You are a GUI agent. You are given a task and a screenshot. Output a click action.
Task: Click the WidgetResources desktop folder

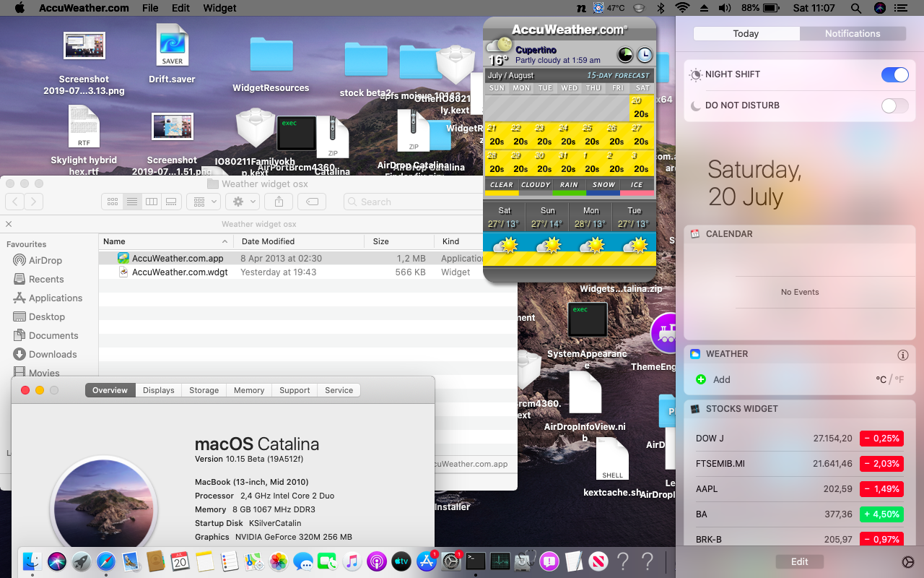click(x=271, y=64)
